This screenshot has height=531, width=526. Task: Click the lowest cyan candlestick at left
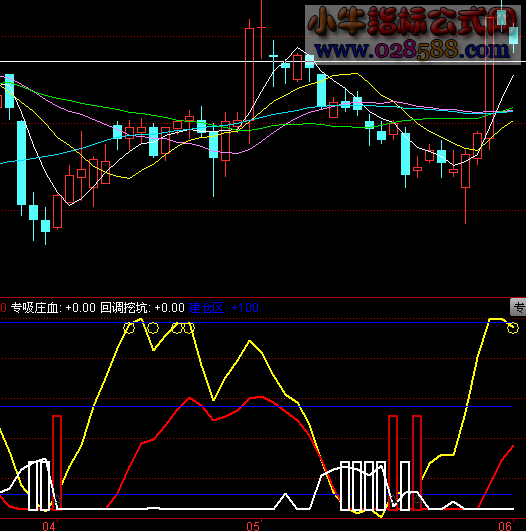(x=45, y=226)
